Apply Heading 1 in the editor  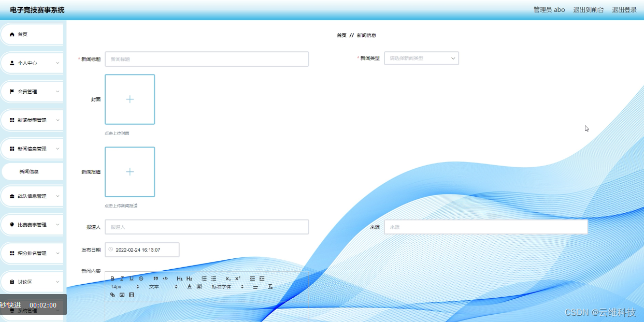180,279
